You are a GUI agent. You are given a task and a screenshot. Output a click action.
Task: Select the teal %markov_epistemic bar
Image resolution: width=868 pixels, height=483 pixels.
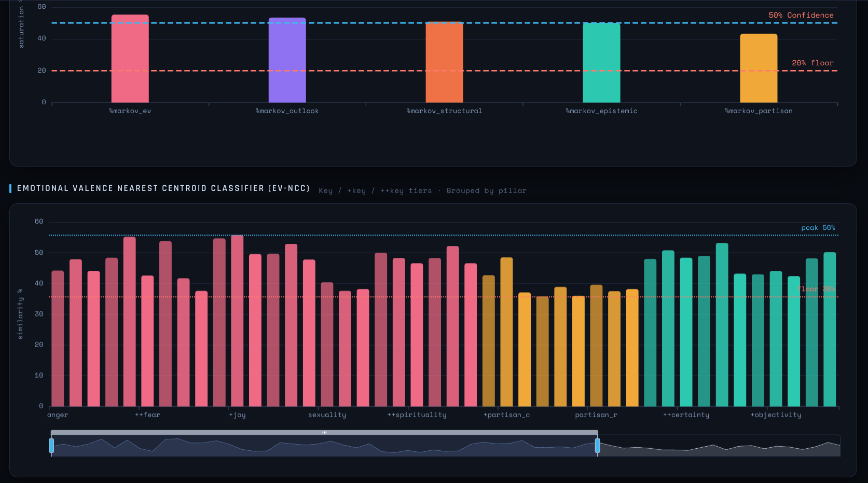(601, 63)
